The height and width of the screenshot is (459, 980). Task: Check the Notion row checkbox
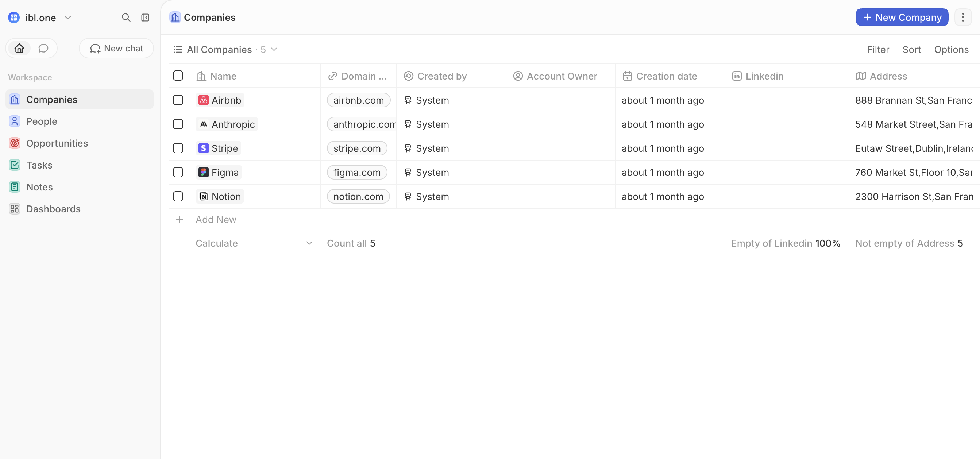(x=178, y=196)
